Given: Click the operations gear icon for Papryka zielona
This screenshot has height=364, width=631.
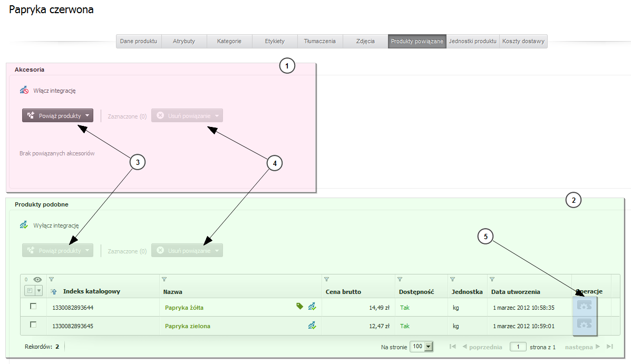Looking at the screenshot, I should click(x=585, y=323).
